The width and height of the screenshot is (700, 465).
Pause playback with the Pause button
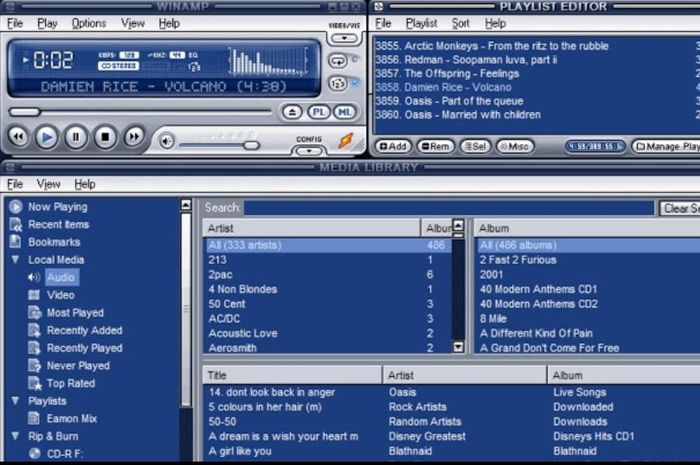tap(75, 137)
